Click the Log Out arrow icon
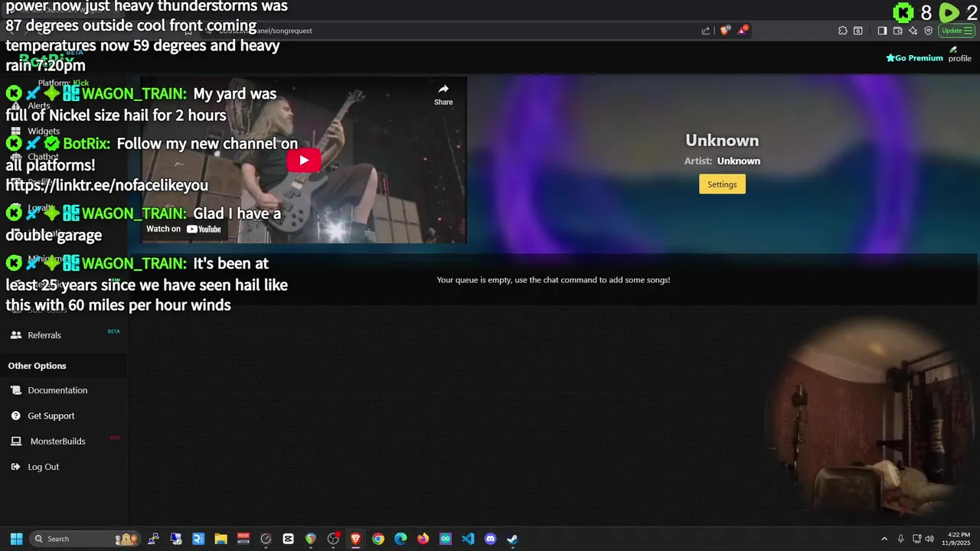 click(x=16, y=467)
